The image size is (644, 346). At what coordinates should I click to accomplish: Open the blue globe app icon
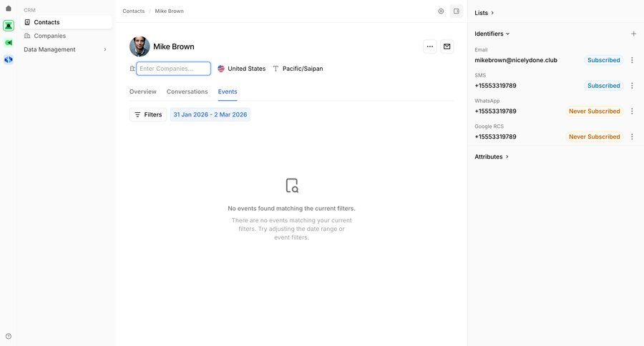tap(8, 59)
